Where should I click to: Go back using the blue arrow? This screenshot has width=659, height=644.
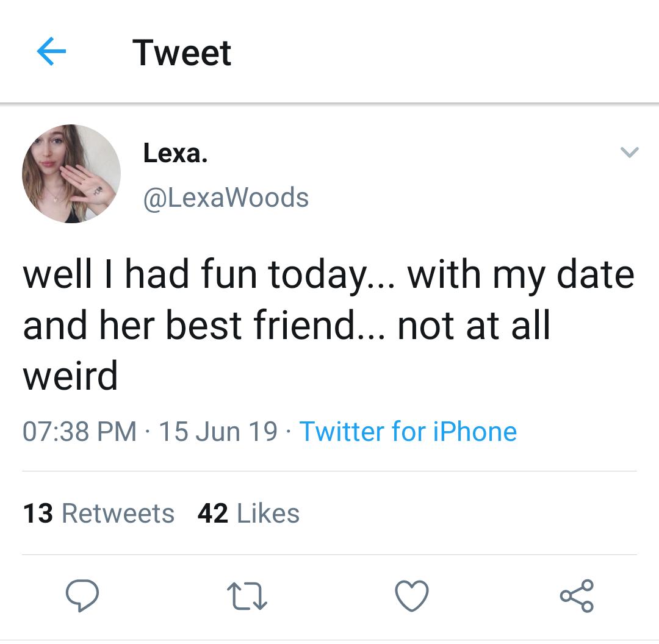pos(51,51)
